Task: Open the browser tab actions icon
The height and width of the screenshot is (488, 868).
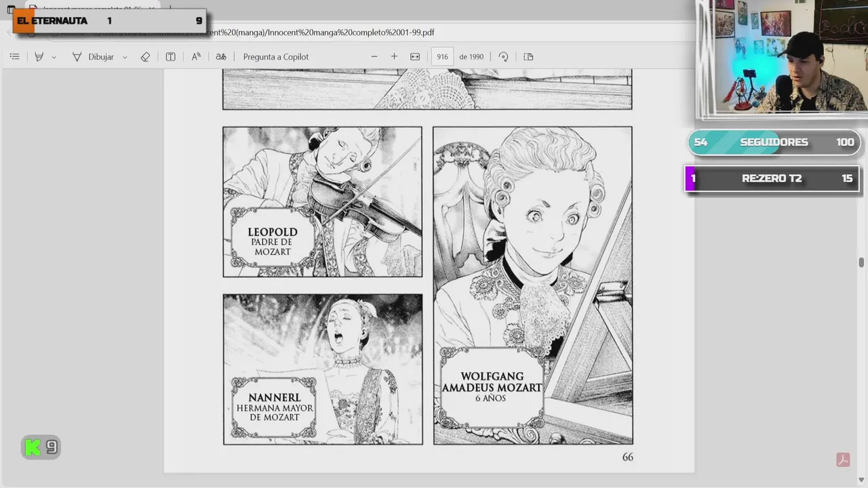Action: pyautogui.click(x=11, y=9)
